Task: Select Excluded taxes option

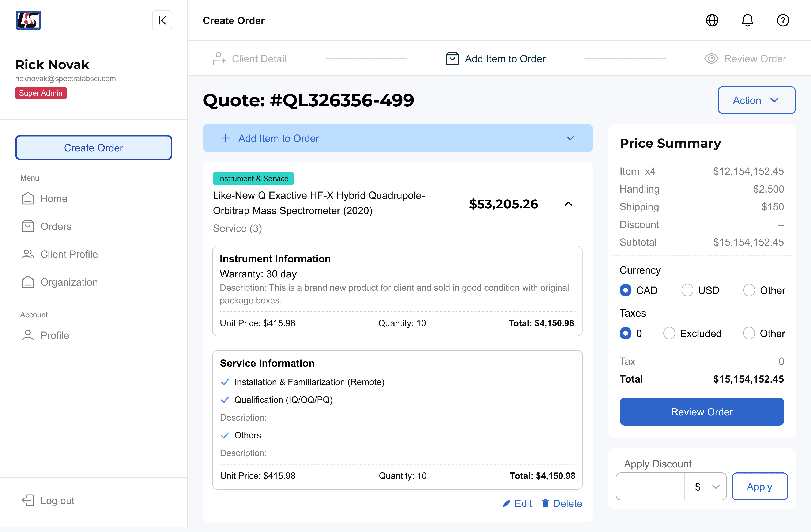Action: tap(669, 333)
